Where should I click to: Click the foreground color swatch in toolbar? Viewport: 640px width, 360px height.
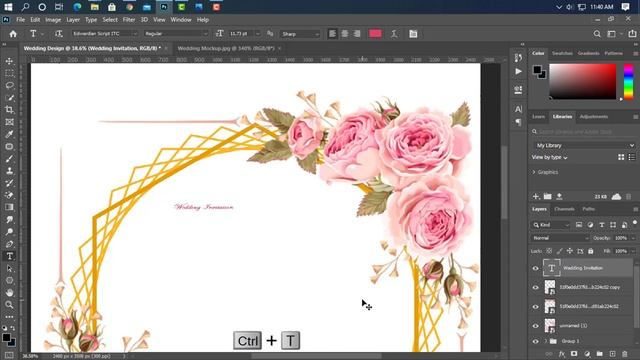[x=6, y=338]
